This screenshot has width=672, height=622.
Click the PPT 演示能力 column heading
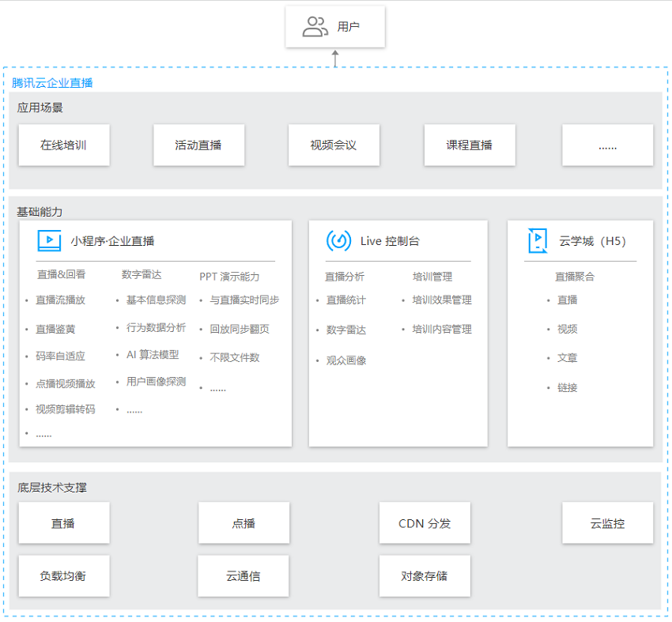229,277
